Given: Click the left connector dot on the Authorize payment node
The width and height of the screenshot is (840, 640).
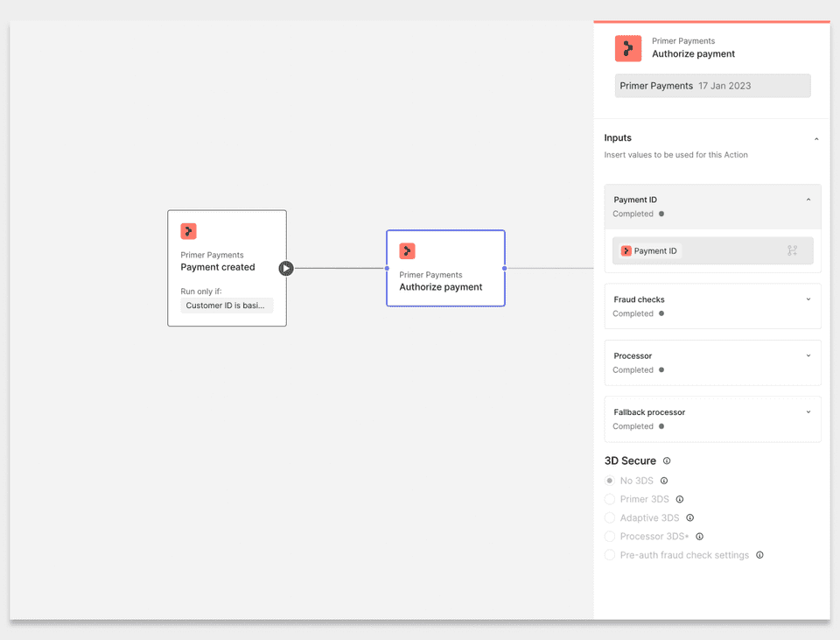Looking at the screenshot, I should [x=387, y=268].
